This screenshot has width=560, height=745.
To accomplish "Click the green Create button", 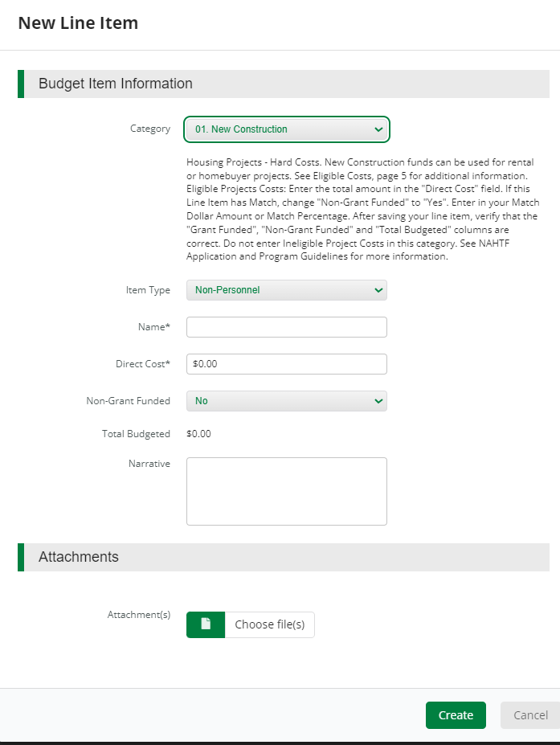I will pyautogui.click(x=456, y=715).
